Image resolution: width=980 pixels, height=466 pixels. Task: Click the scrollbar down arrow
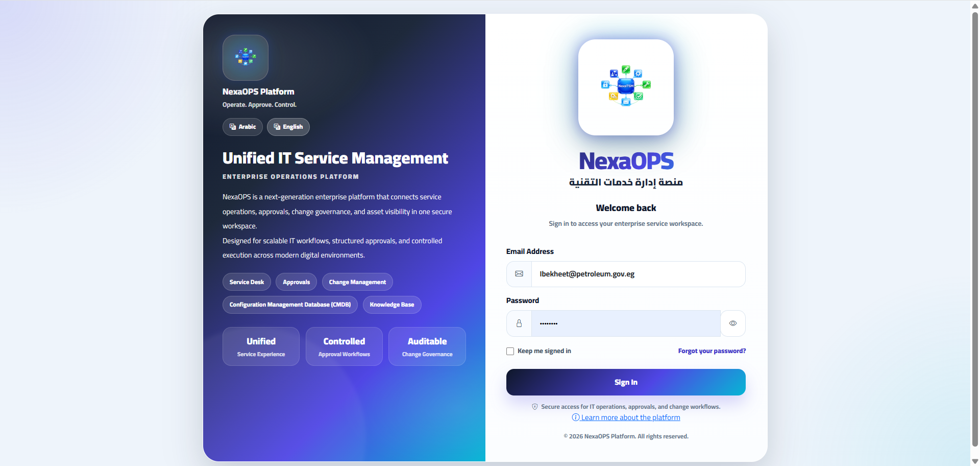[x=975, y=461]
